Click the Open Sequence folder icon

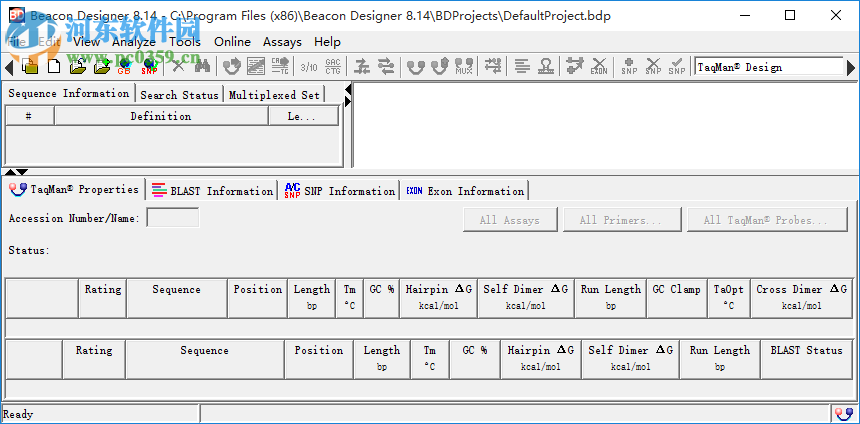tap(78, 67)
